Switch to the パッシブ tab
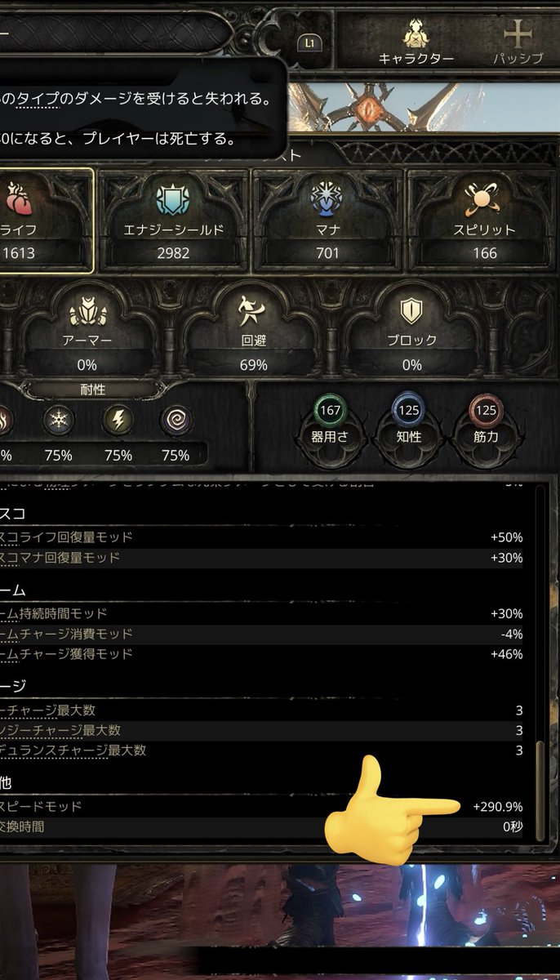 (518, 42)
